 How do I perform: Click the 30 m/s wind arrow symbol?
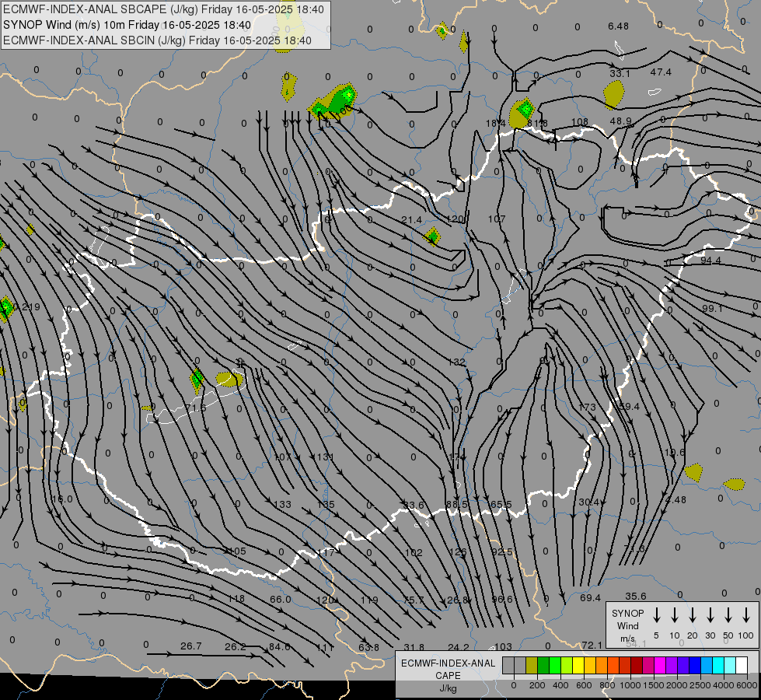click(x=710, y=615)
